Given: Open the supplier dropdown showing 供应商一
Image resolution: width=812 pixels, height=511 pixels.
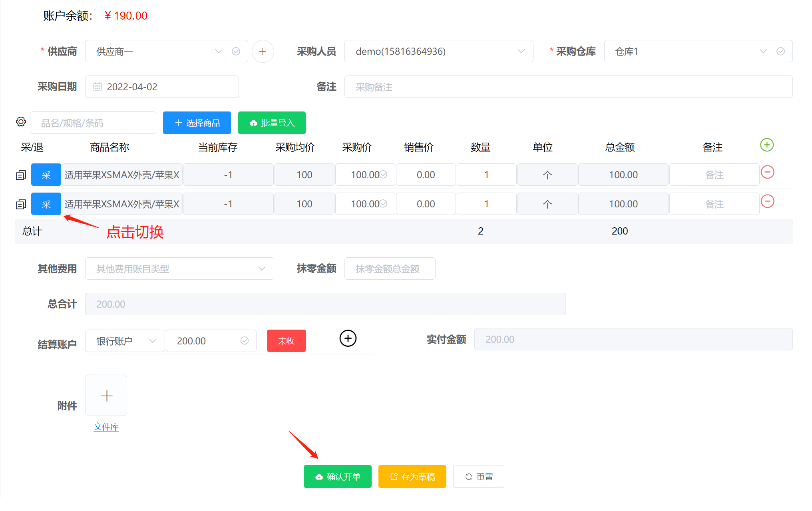Looking at the screenshot, I should [167, 51].
